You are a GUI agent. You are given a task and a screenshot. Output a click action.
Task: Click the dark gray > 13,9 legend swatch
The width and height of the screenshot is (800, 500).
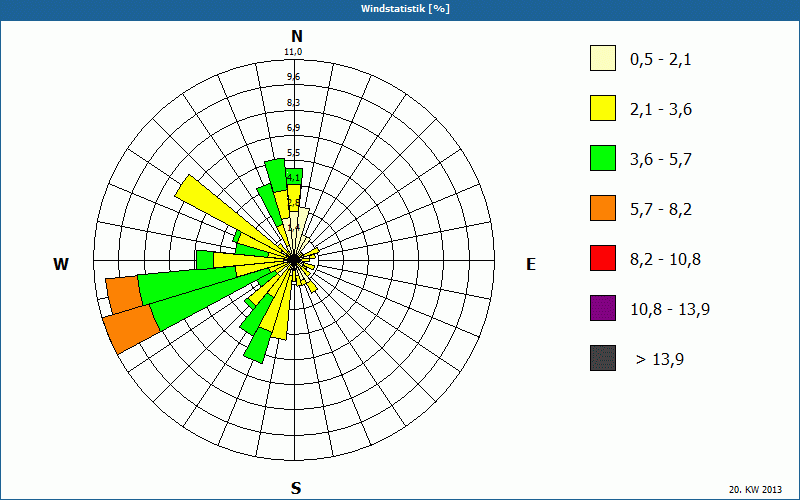603,358
